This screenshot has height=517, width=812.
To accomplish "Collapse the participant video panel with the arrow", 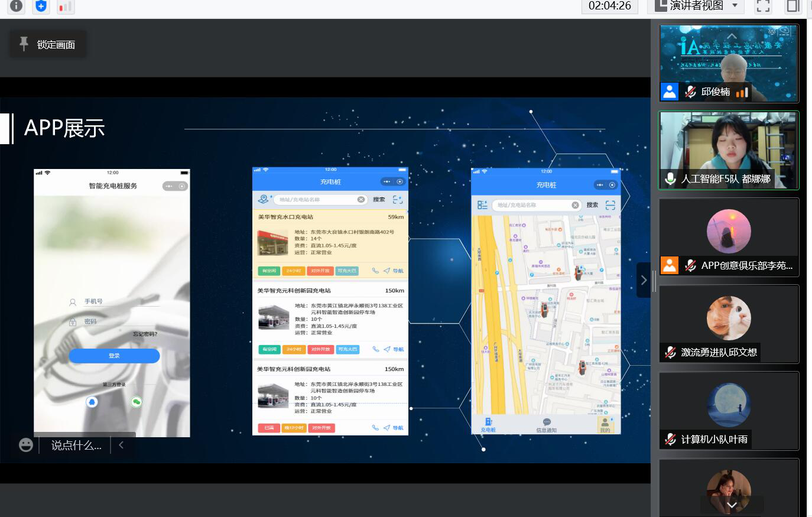I will 644,280.
